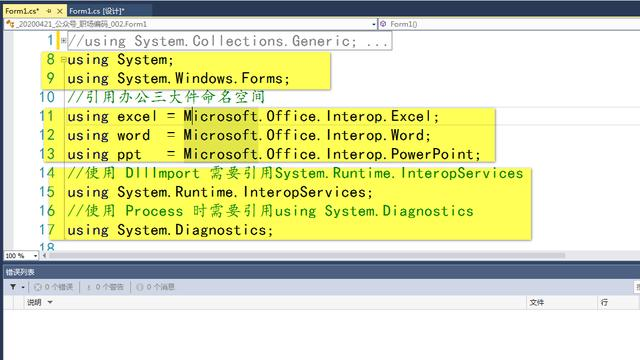The image size is (640, 360).
Task: Click the class icon in the navigation bar
Action: point(10,24)
